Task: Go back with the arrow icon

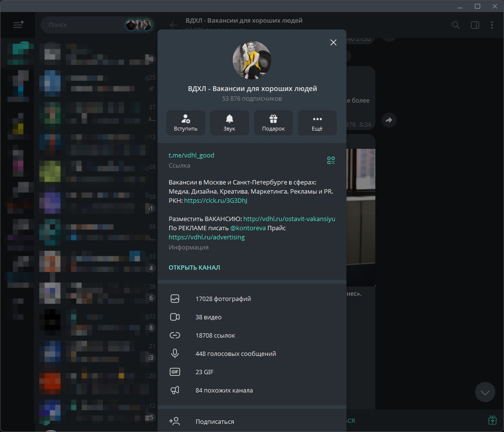Action: click(173, 25)
